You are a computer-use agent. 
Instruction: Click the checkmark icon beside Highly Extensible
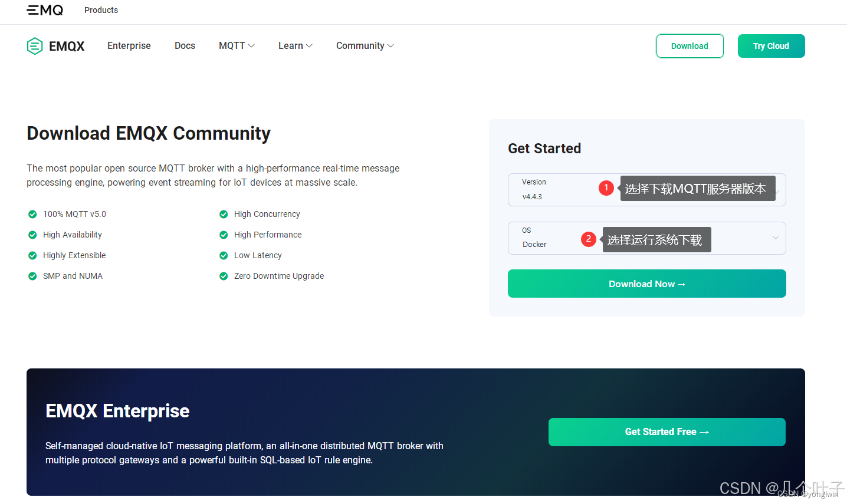tap(32, 255)
